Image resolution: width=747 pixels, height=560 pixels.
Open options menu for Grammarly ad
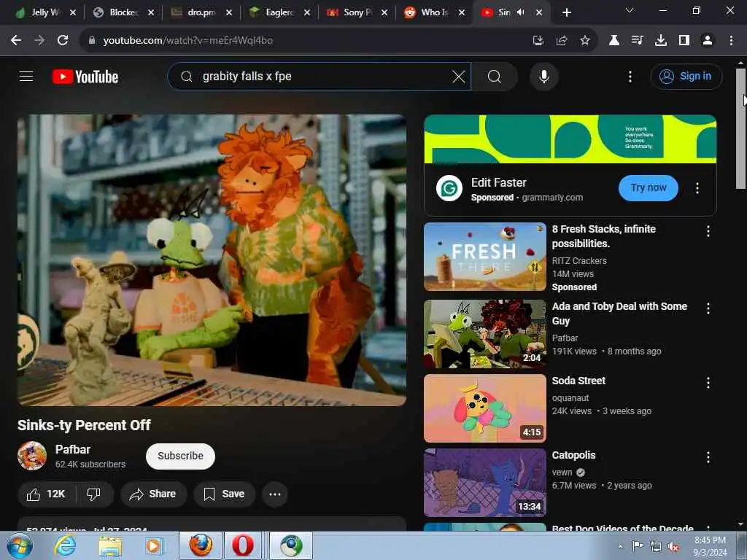[x=697, y=188]
